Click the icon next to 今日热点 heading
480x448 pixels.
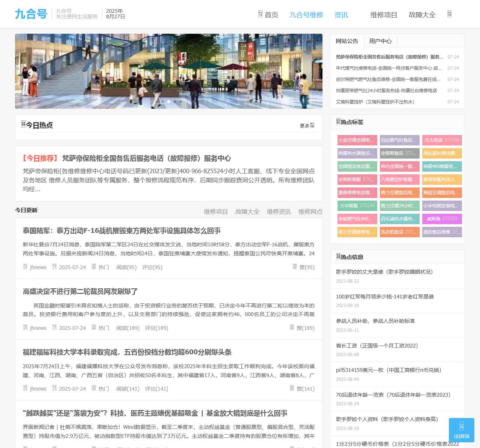point(23,124)
